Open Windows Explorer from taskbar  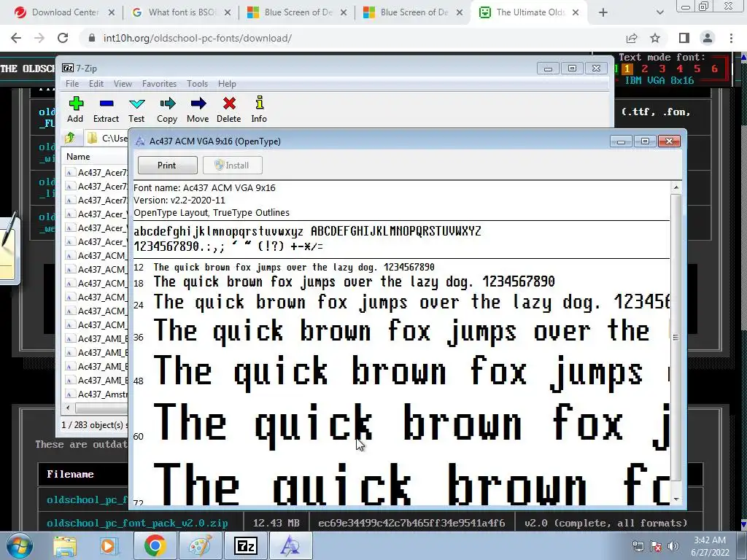point(65,546)
